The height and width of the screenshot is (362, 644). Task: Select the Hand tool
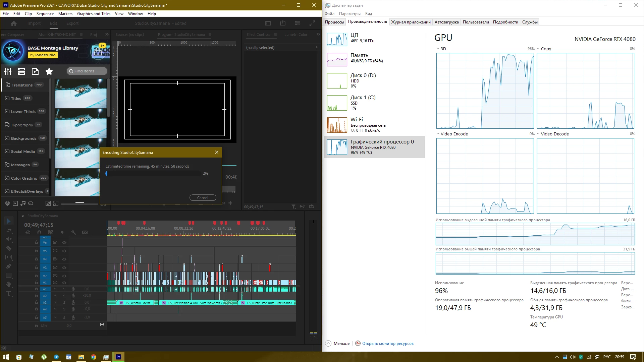[x=9, y=285]
